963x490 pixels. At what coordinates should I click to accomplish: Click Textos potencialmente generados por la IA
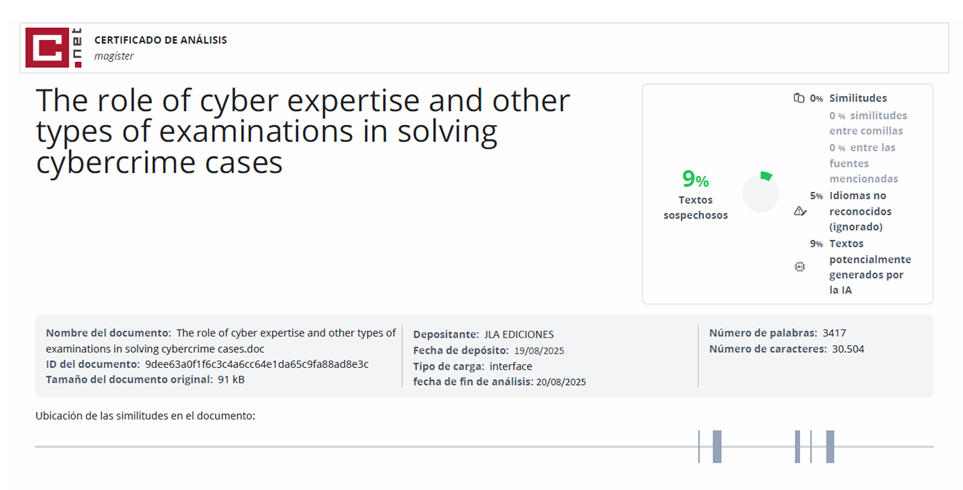870,266
